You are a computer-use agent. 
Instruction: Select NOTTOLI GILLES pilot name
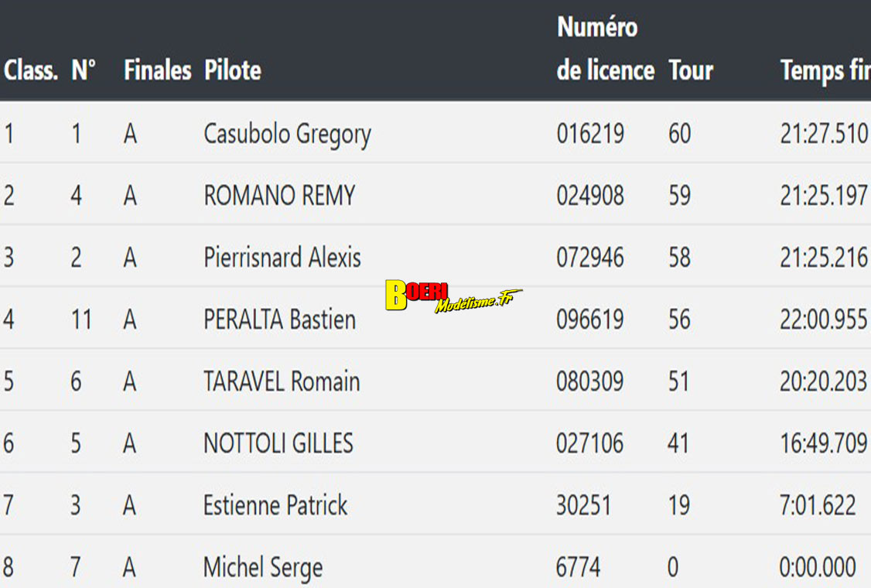278,443
